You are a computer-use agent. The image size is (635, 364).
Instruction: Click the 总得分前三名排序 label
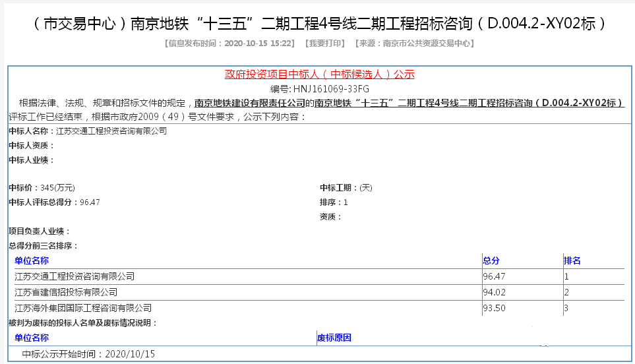43,246
